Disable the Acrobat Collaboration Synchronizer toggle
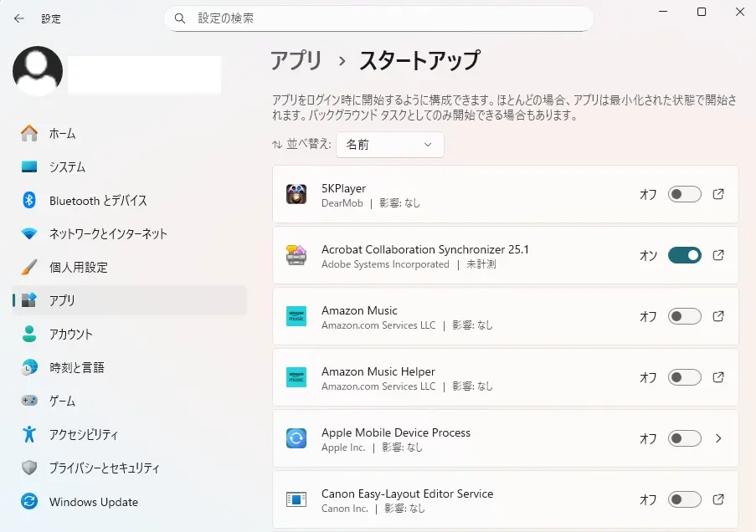The width and height of the screenshot is (756, 532). click(684, 256)
